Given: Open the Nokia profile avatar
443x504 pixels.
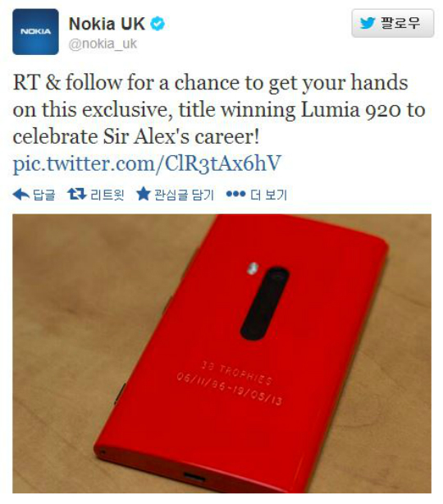Looking at the screenshot, I should 35,31.
